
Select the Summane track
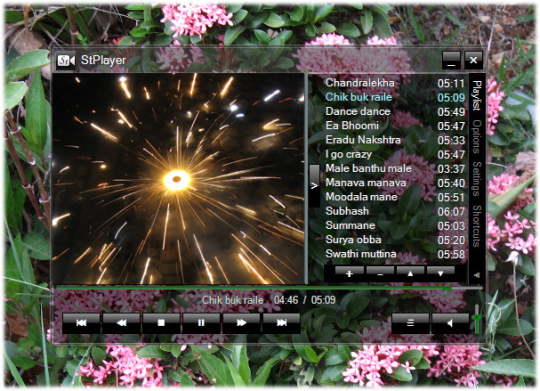395,225
